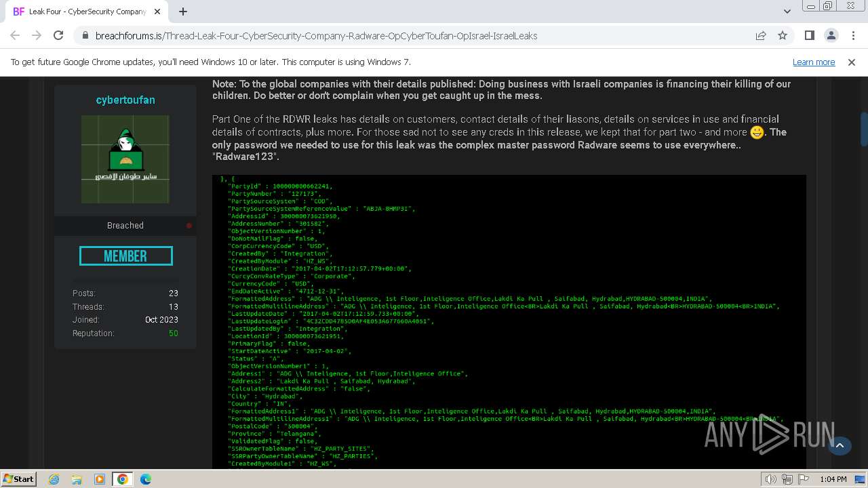
Task: Click the "PostalCode" line in code
Action: (x=273, y=426)
